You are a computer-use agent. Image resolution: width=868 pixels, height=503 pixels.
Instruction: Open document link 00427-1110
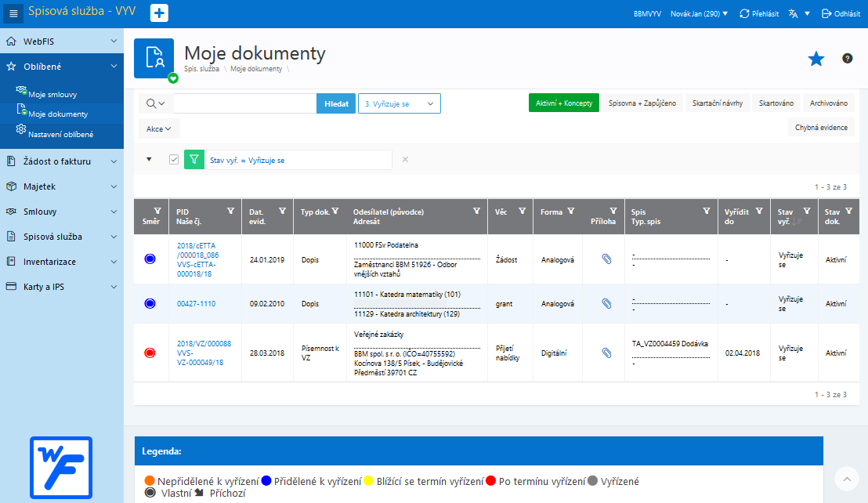[196, 304]
